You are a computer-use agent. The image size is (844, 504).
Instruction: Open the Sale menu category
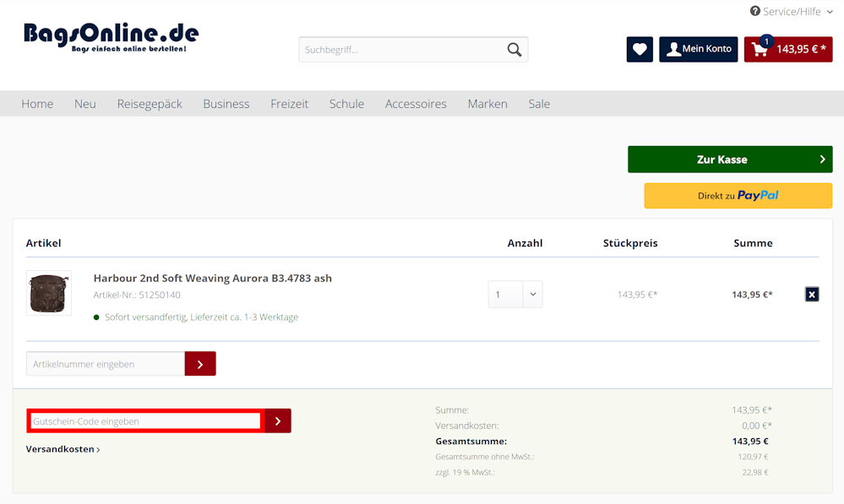point(539,104)
